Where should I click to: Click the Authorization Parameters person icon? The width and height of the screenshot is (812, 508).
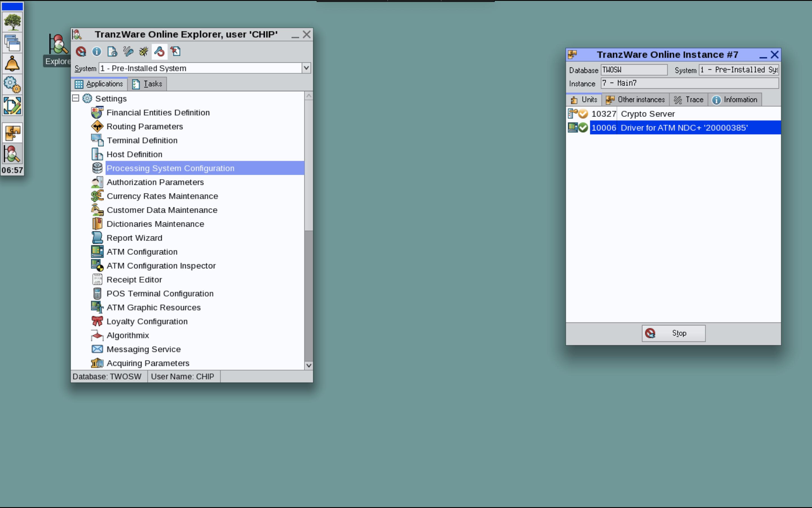click(97, 182)
